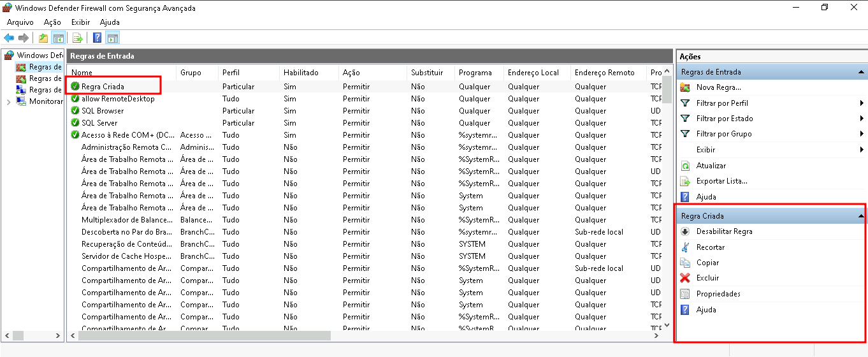Click the Exportar Lista icon in Ações pane
The height and width of the screenshot is (357, 868).
point(685,181)
